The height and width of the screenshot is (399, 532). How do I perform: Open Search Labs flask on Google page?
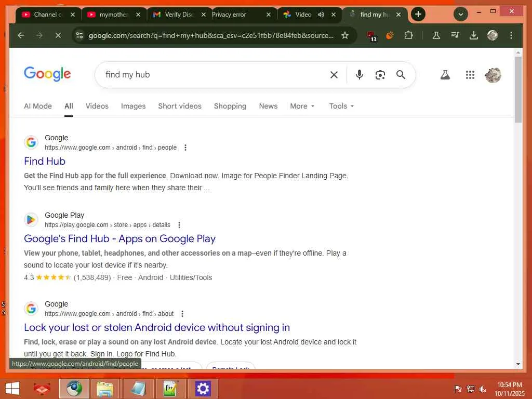pos(445,75)
